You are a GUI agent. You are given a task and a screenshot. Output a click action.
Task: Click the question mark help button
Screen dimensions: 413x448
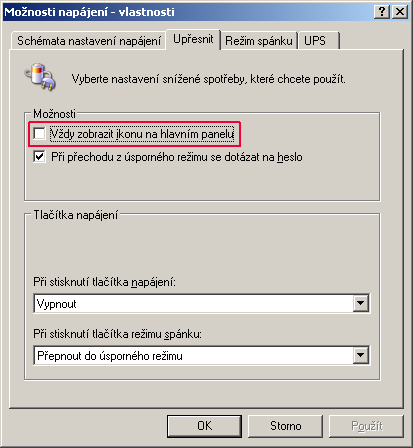(x=382, y=12)
